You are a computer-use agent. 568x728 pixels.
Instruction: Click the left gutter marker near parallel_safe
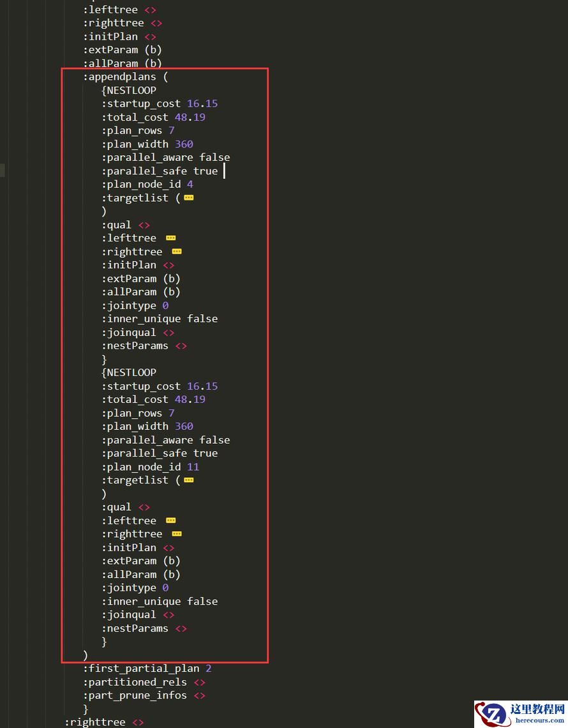[3, 171]
